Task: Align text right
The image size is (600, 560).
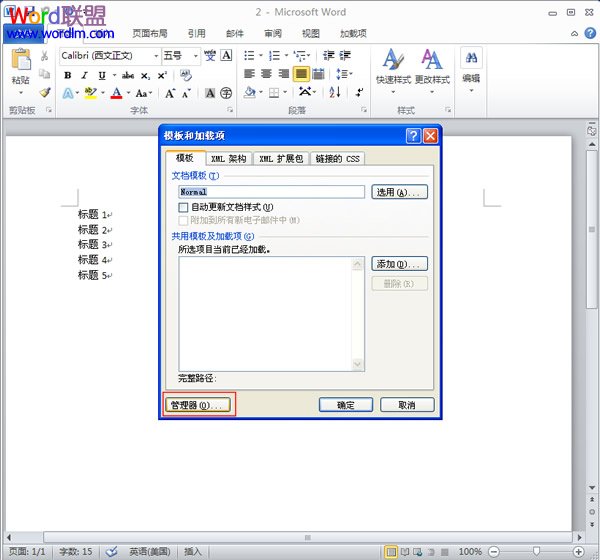Action: point(284,73)
